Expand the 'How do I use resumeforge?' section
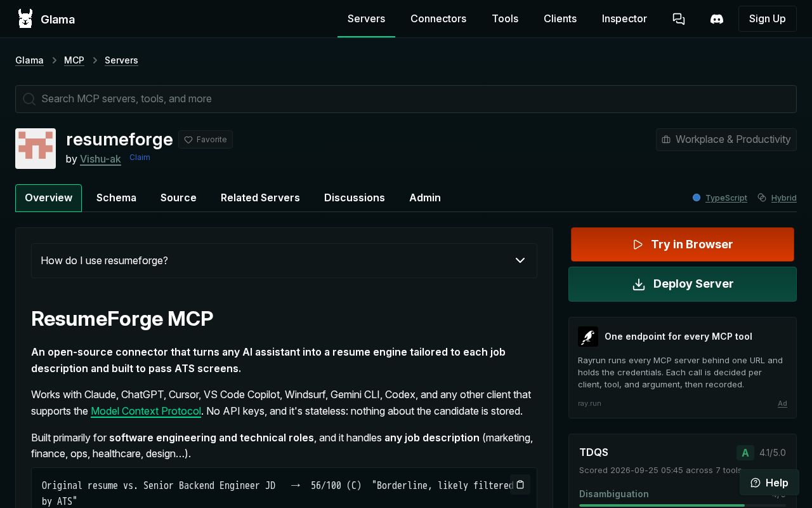 [284, 260]
